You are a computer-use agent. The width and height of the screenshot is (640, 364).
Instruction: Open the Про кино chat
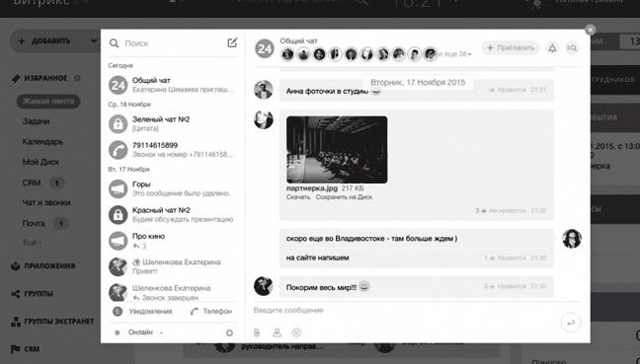(172, 241)
